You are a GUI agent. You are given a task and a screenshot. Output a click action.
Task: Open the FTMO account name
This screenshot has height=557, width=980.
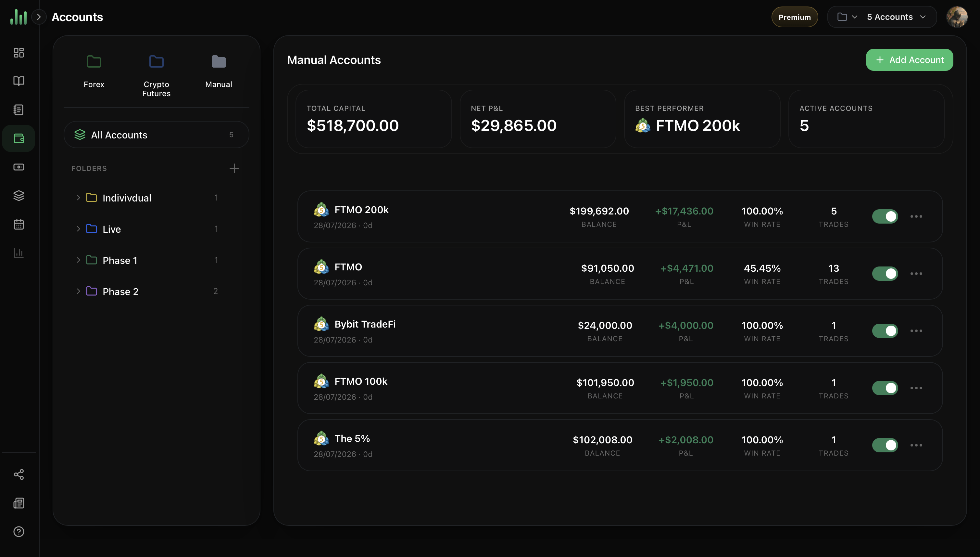(x=348, y=267)
